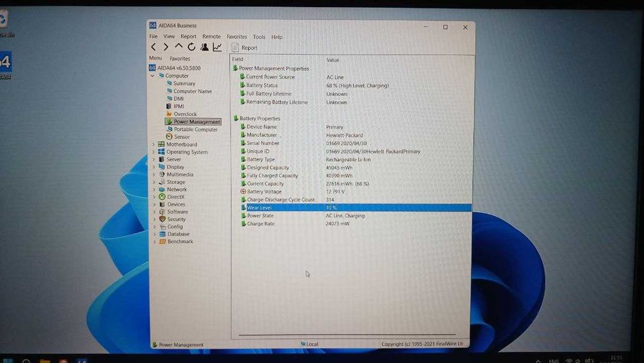
Task: Open the user icon in toolbar
Action: (x=205, y=47)
